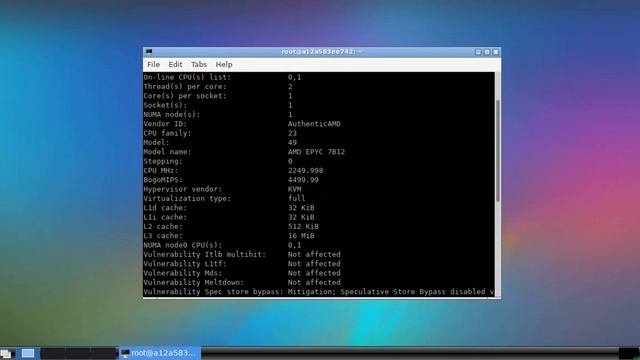This screenshot has width=640, height=360.
Task: Click the terminal window title bar text
Action: [321, 52]
